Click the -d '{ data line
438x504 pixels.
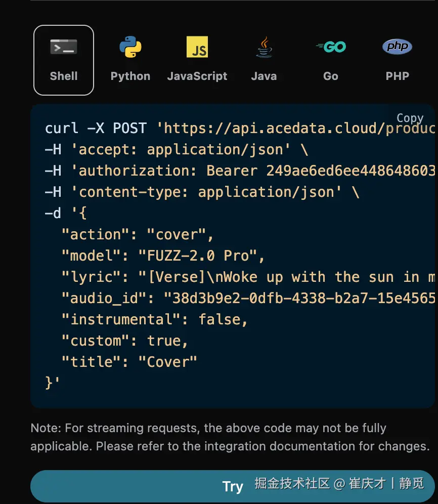pyautogui.click(x=66, y=213)
